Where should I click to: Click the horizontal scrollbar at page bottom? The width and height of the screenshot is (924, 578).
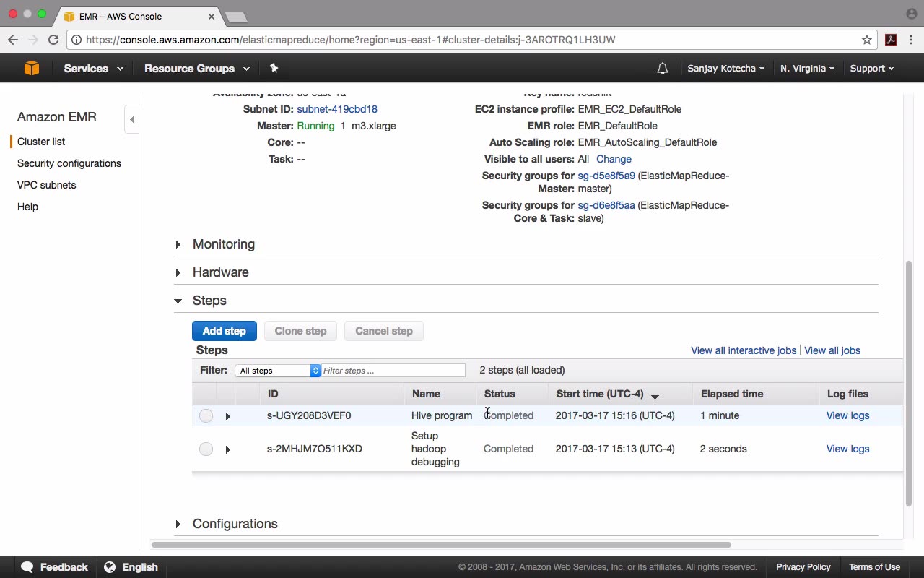[x=441, y=545]
